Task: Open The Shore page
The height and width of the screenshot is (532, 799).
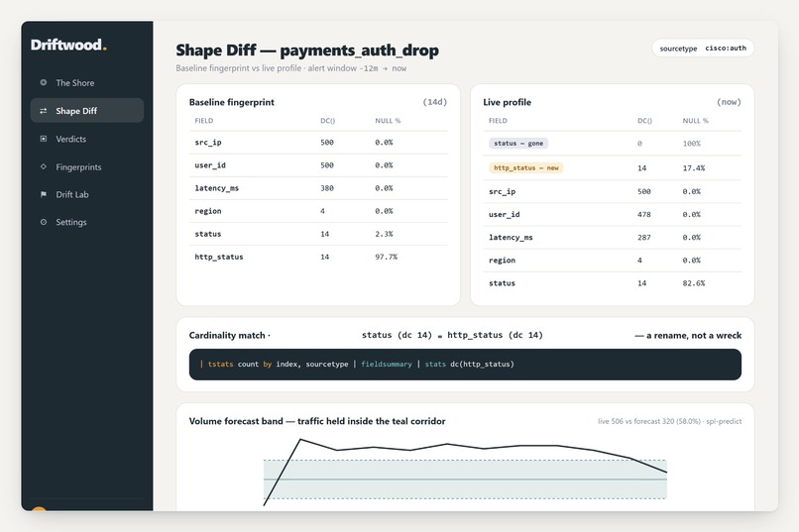Action: point(87,82)
